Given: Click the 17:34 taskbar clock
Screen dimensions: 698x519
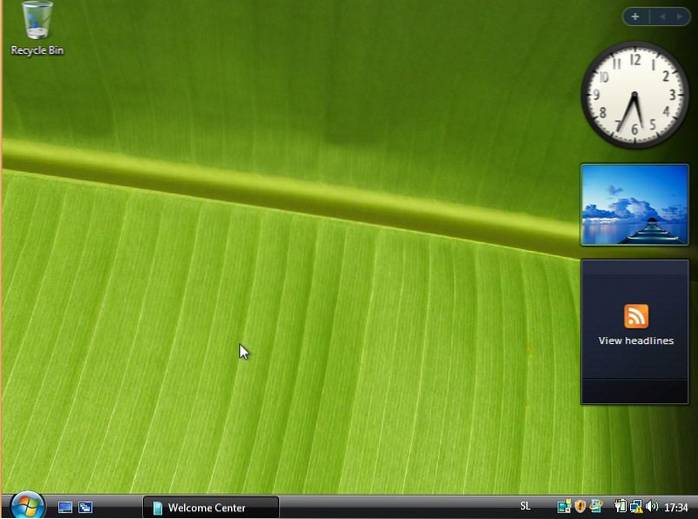Looking at the screenshot, I should 677,507.
